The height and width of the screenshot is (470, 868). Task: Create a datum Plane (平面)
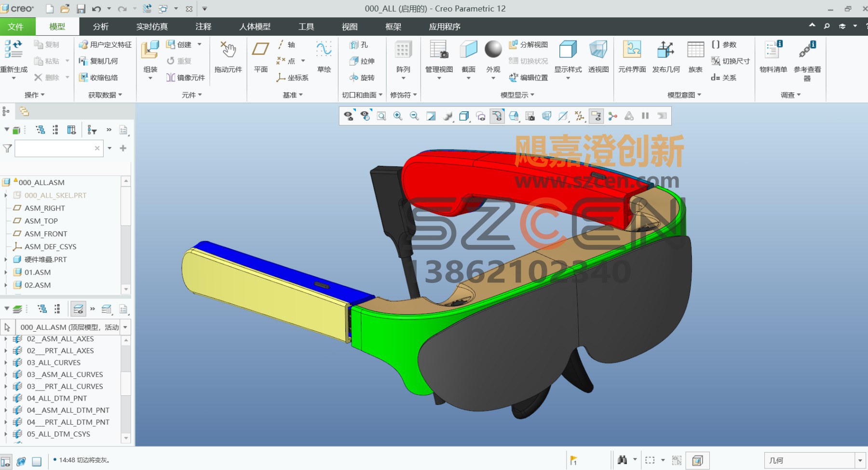click(260, 57)
